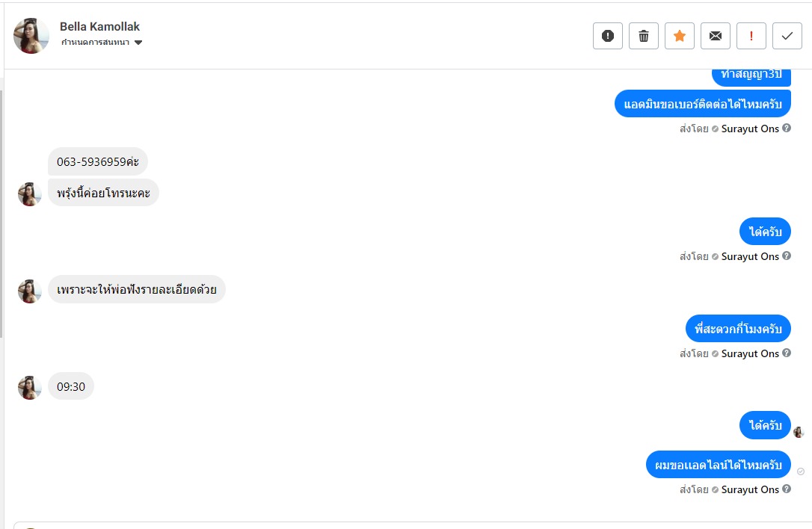Click sender avatar next to 09:30 message
The height and width of the screenshot is (529, 812).
(30, 388)
